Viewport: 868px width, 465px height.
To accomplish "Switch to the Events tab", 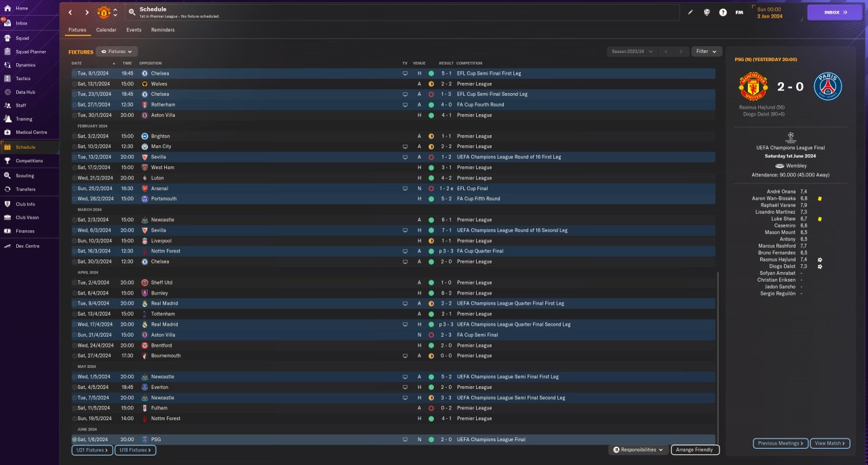I will (134, 30).
